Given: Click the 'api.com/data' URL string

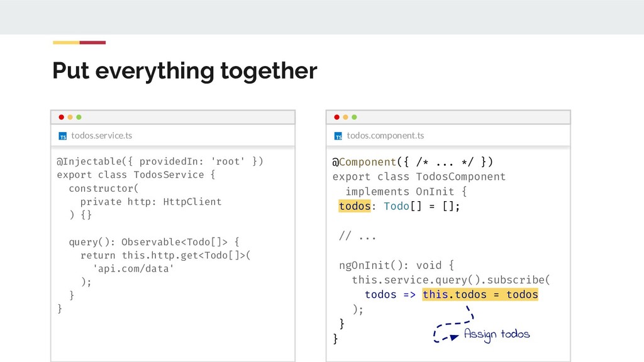Looking at the screenshot, I should coord(133,268).
